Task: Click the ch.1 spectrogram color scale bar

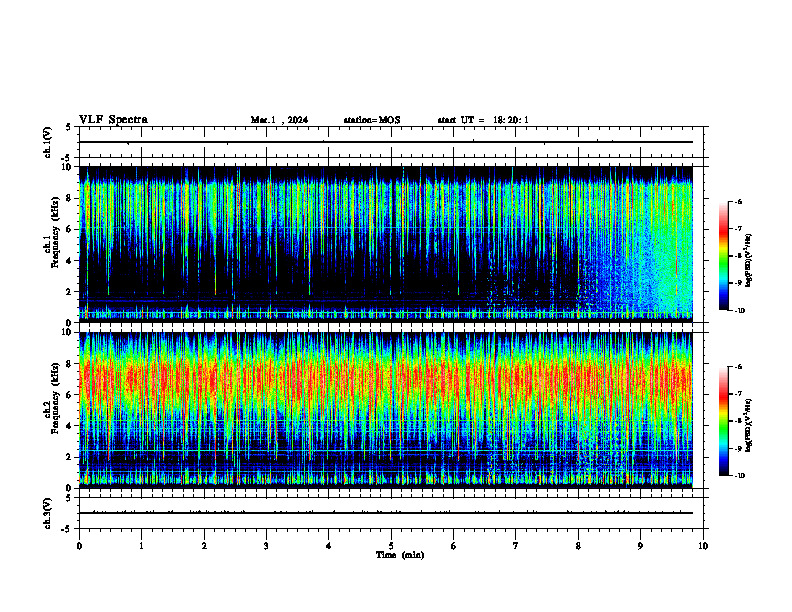Action: coord(724,256)
